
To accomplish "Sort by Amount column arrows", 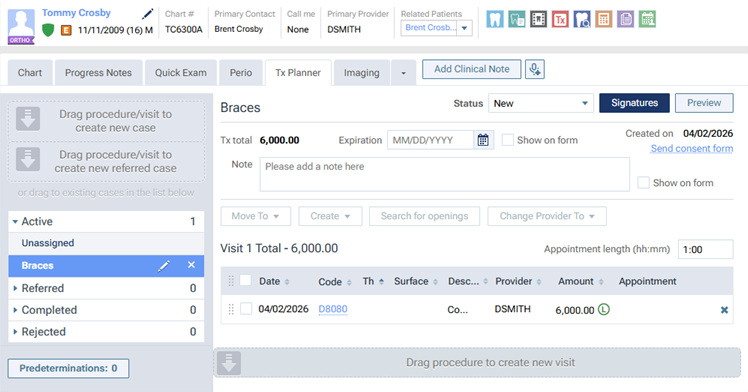I will pos(601,282).
